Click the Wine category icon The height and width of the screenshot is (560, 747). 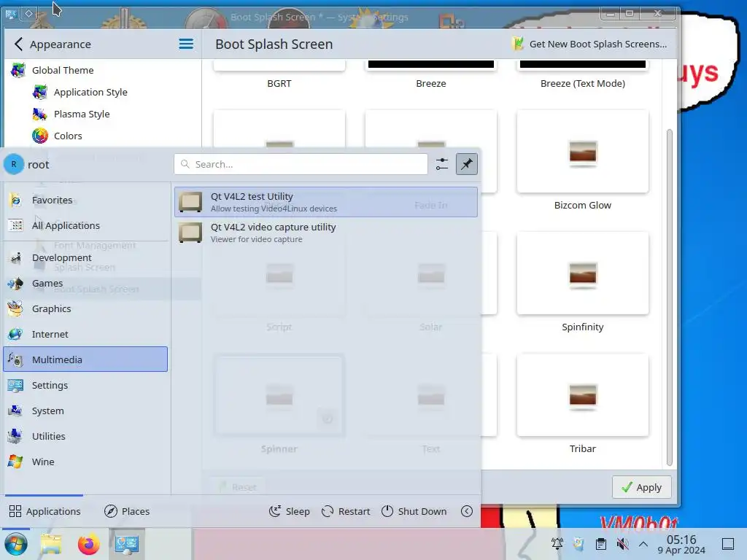(x=15, y=462)
